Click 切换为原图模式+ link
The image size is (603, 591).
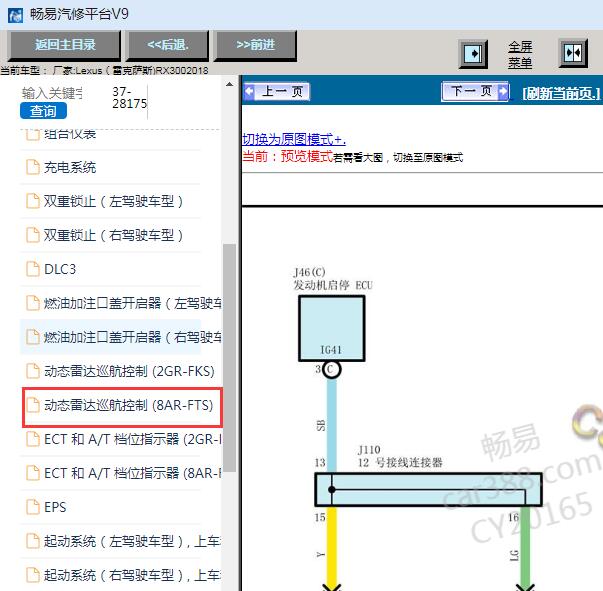pyautogui.click(x=294, y=139)
